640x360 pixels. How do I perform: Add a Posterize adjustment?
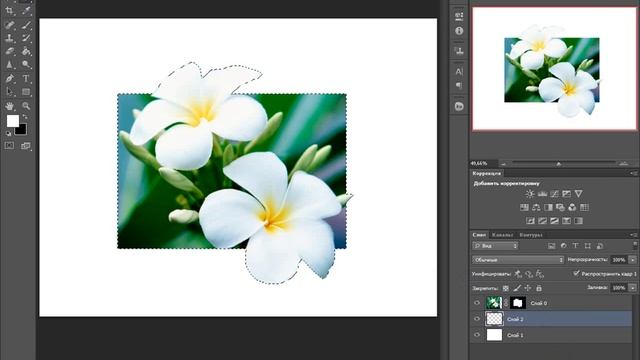(x=542, y=221)
